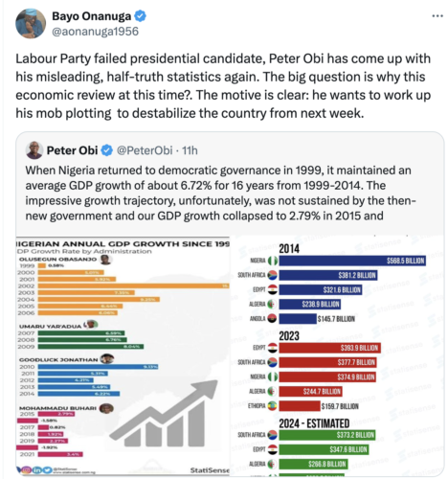Open Bayo Onanuga's profile avatar
This screenshot has width=448, height=479.
click(31, 24)
